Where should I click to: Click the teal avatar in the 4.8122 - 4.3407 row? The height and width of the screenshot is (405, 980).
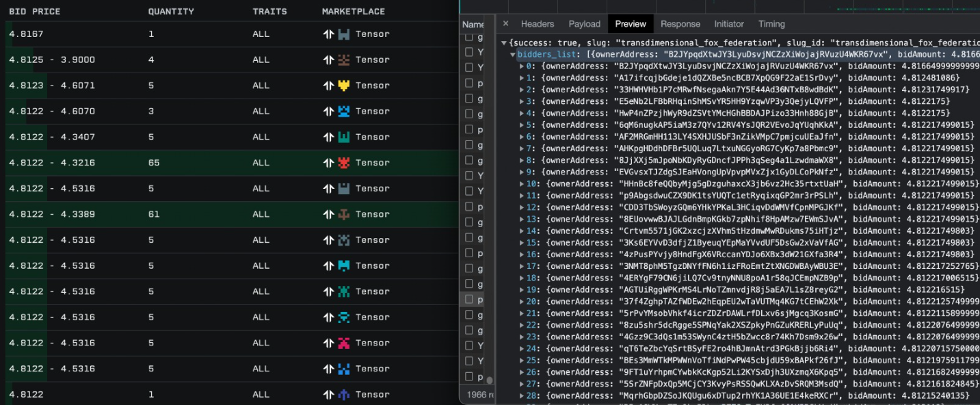coord(343,137)
